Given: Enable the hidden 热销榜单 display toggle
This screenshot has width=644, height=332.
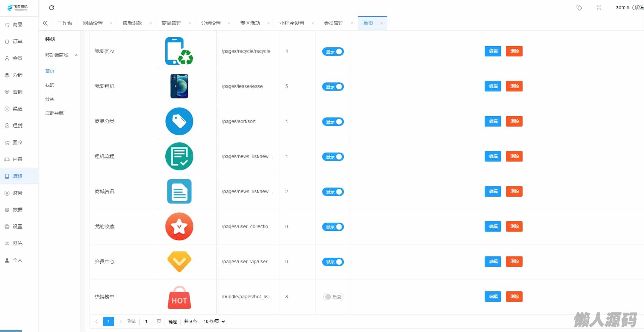Looking at the screenshot, I should click(333, 297).
